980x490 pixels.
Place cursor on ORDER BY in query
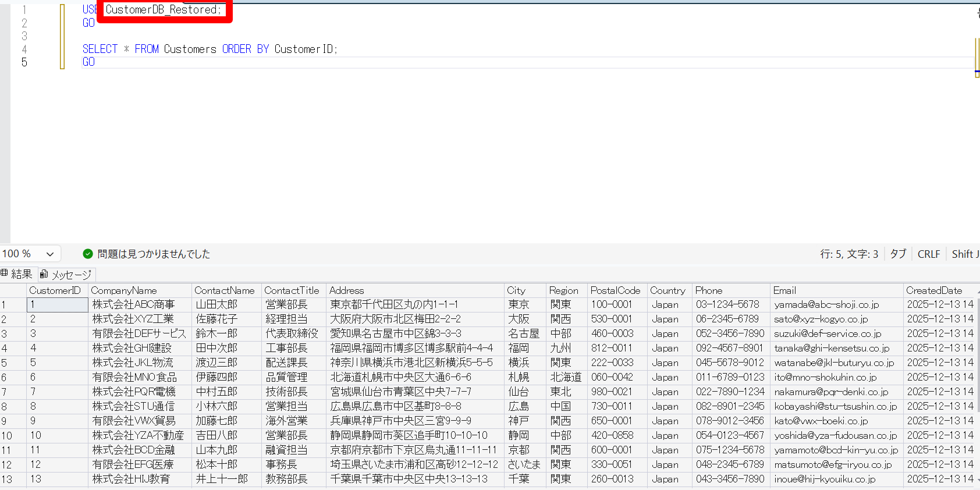246,49
